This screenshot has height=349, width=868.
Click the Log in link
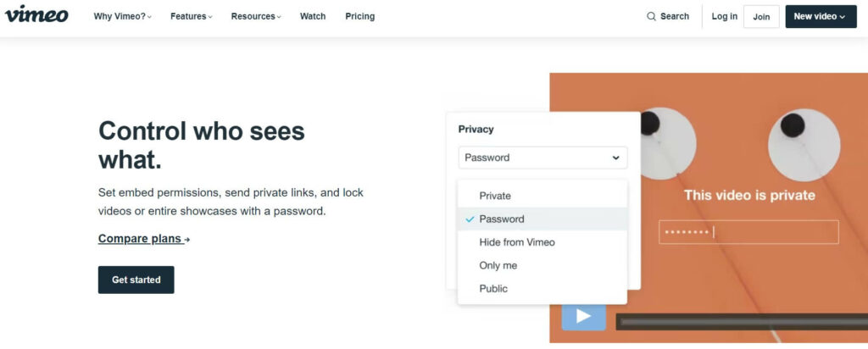[725, 16]
